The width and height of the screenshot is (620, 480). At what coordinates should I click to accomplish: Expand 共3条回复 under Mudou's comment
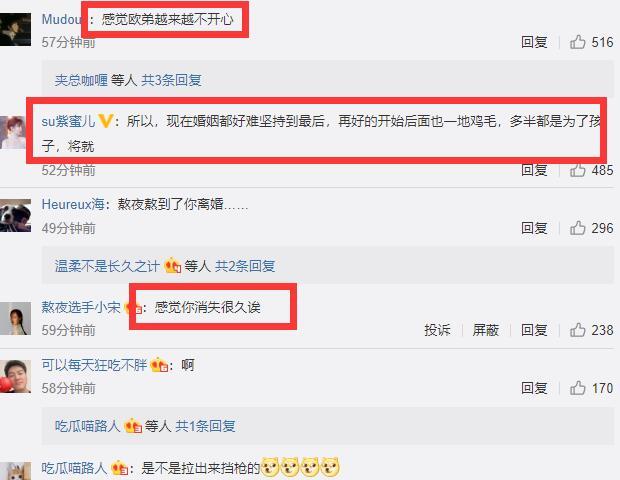tap(171, 80)
